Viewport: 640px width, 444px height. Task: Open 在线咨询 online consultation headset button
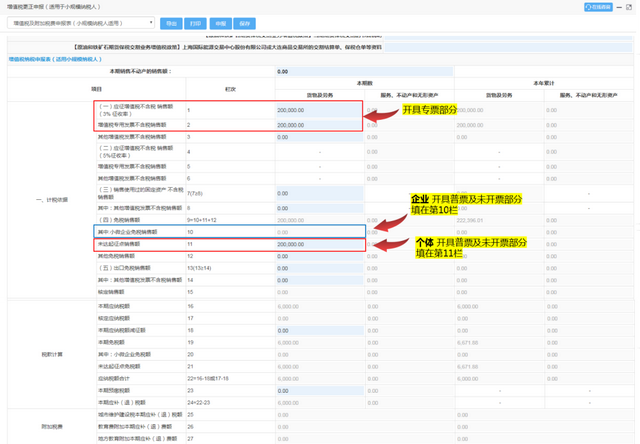point(598,7)
